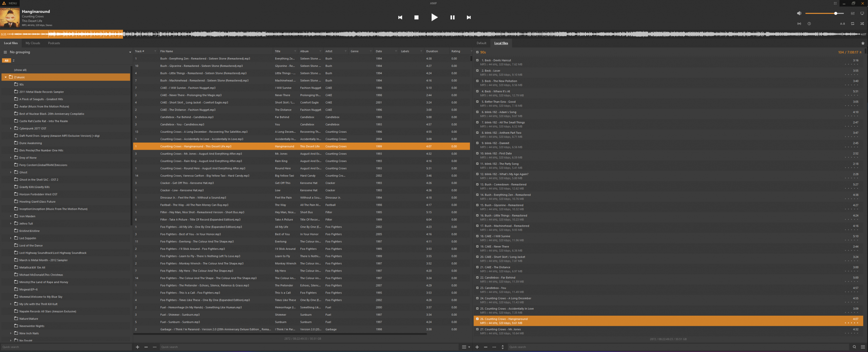Open internet radio capture icon
Viewport: 868px width, 352px height.
799,24
